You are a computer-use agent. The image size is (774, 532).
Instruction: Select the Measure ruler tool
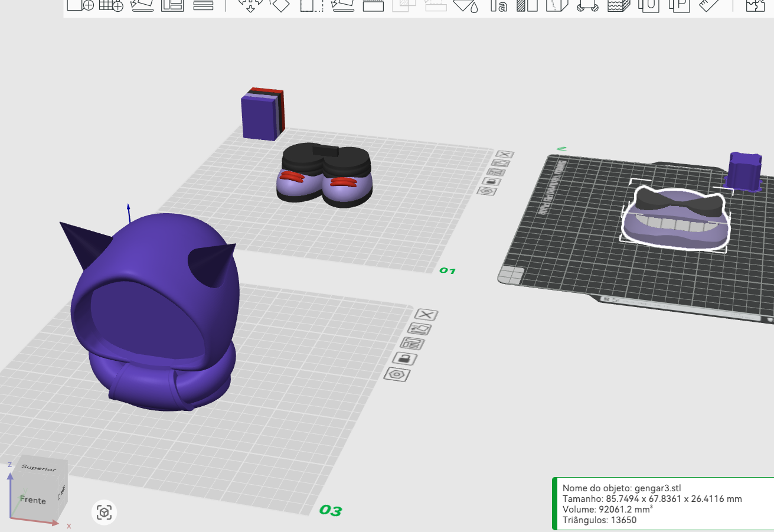[711, 5]
